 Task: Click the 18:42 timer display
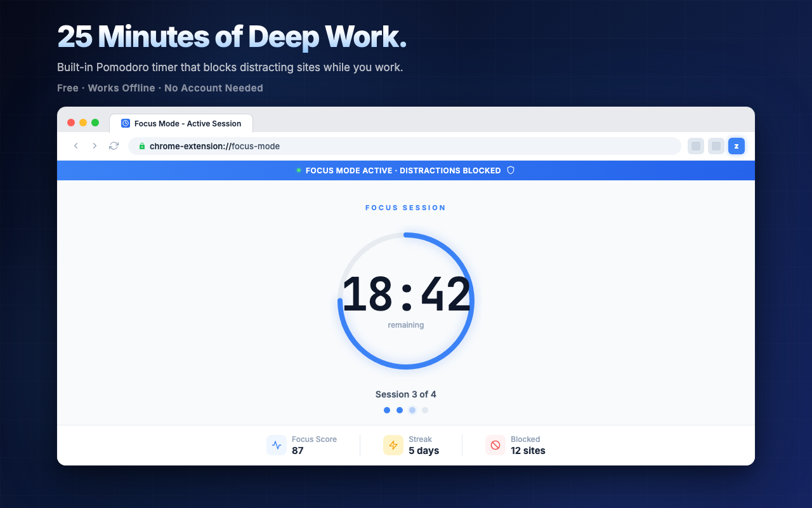pos(406,295)
